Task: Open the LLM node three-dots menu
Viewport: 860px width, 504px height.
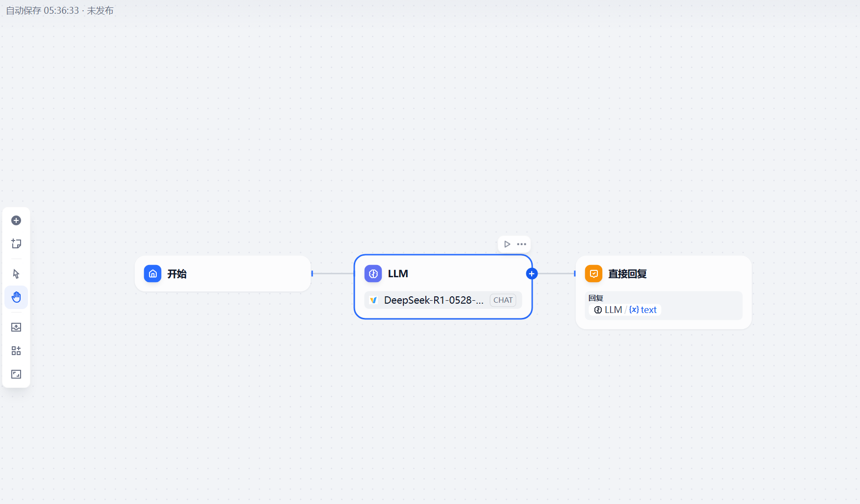Action: (521, 244)
